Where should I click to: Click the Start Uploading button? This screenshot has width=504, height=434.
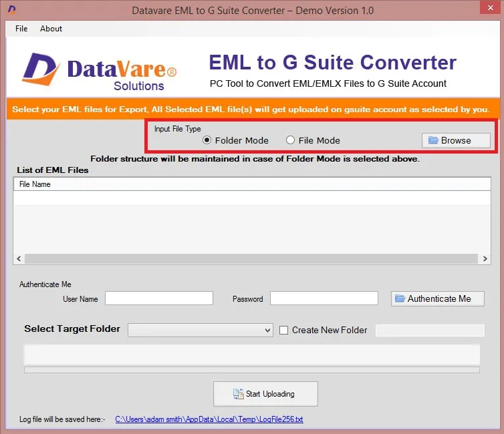pyautogui.click(x=265, y=394)
